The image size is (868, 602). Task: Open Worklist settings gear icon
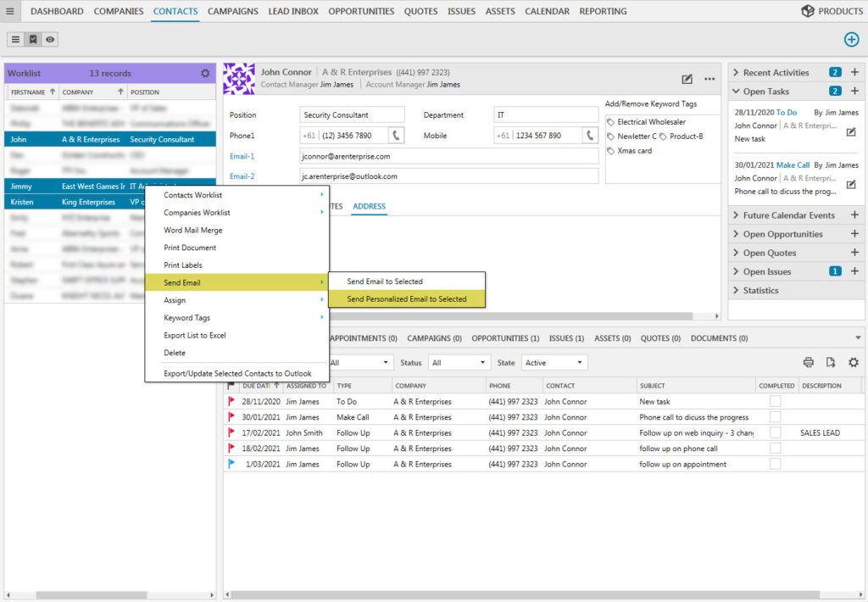tap(205, 74)
